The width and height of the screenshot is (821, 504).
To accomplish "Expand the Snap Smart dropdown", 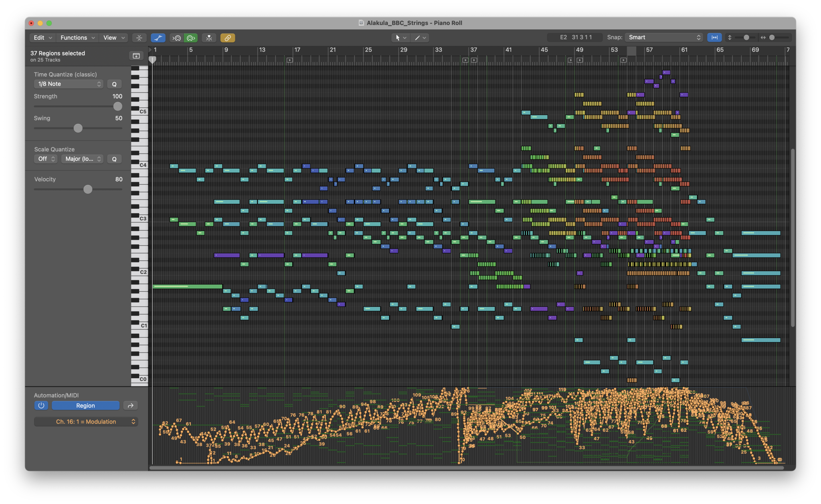I will point(664,37).
